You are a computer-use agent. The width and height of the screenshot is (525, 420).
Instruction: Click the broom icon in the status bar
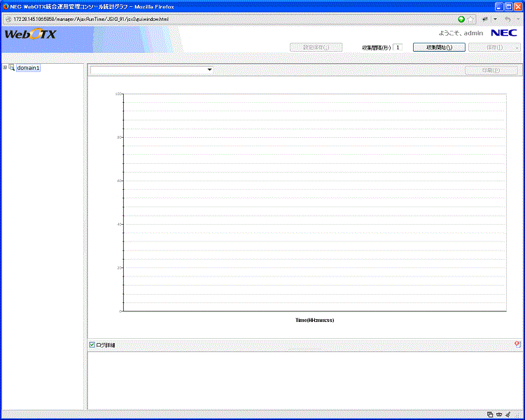507,415
